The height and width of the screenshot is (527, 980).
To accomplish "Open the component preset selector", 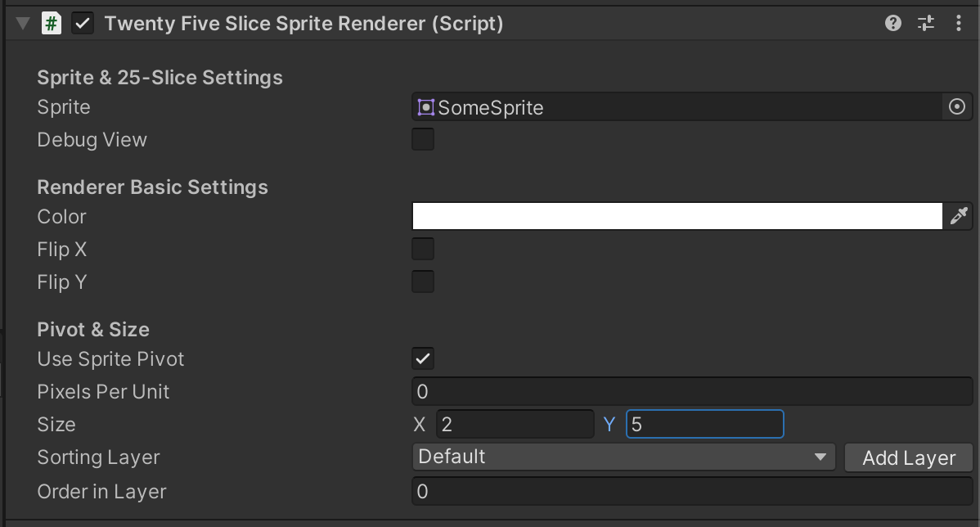I will 925,23.
